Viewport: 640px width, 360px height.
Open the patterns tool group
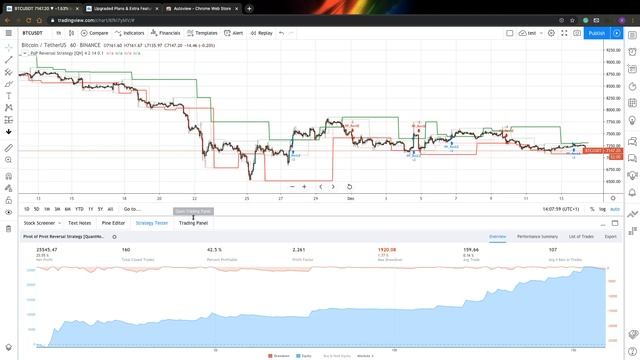[9, 108]
